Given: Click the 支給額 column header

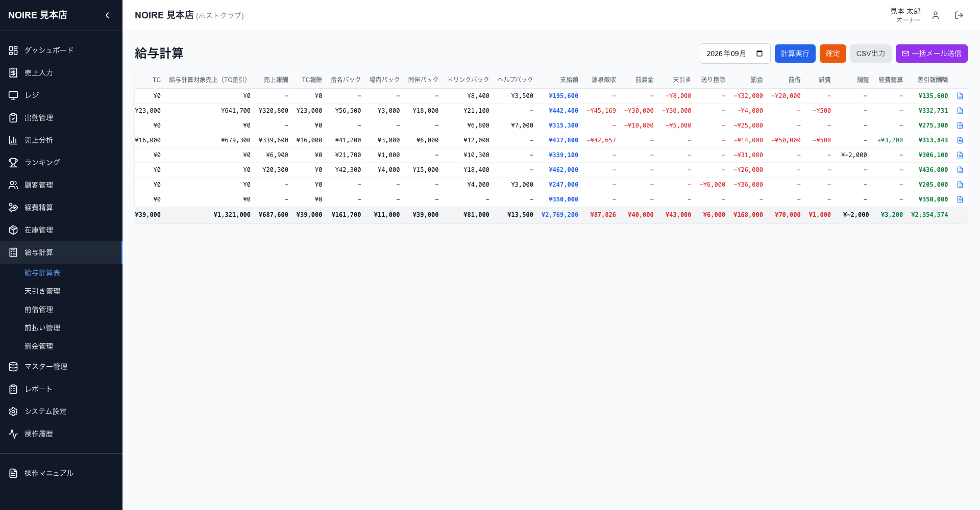Looking at the screenshot, I should click(569, 80).
